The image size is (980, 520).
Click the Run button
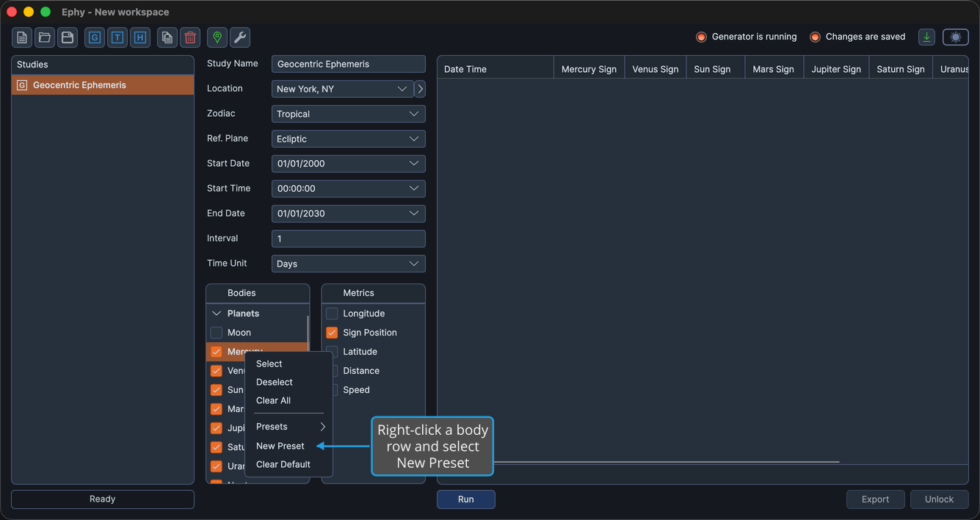click(466, 499)
